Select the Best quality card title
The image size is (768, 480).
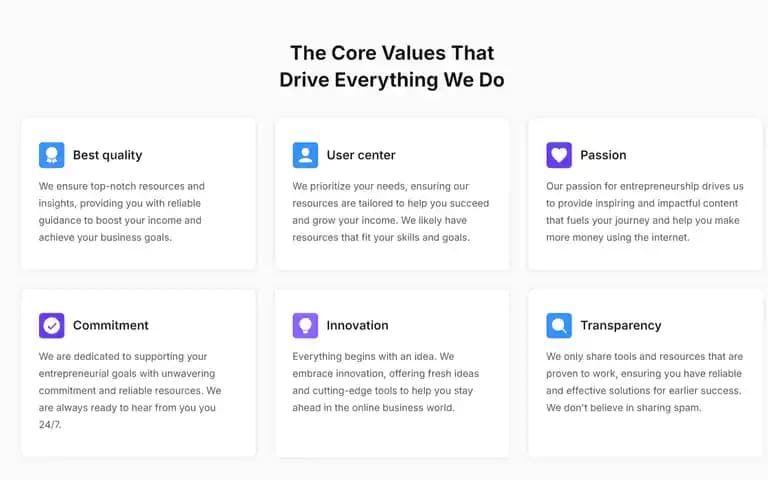[108, 155]
